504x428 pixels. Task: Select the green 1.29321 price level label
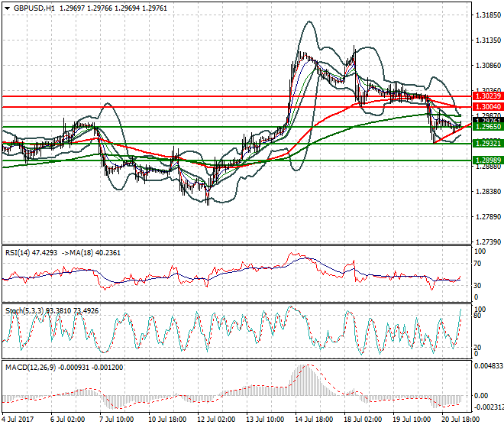(x=488, y=143)
